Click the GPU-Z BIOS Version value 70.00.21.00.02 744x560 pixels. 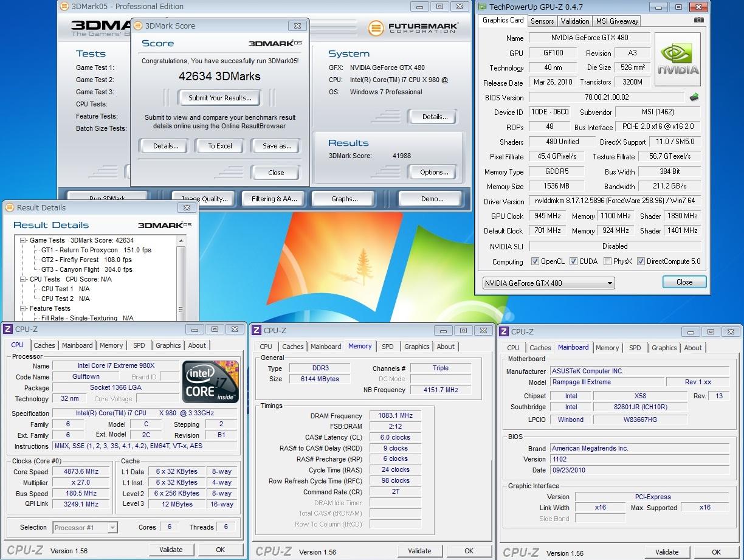click(x=607, y=97)
